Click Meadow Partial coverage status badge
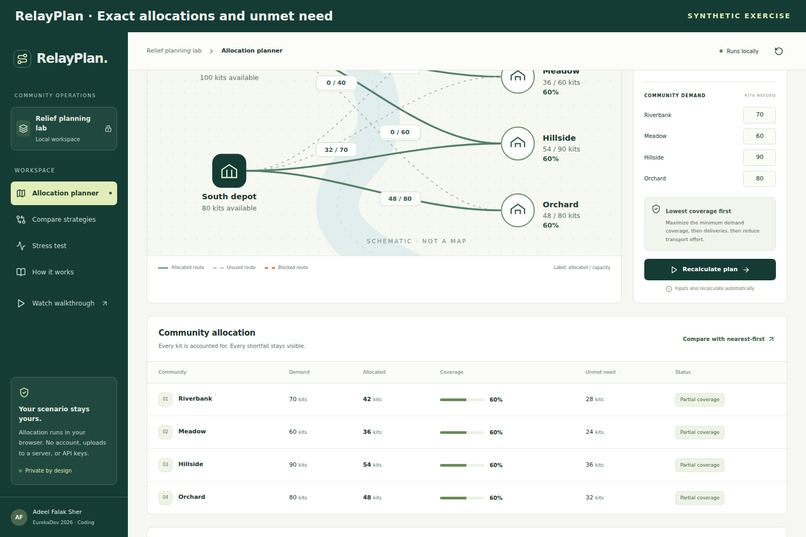Image resolution: width=806 pixels, height=537 pixels. (700, 433)
